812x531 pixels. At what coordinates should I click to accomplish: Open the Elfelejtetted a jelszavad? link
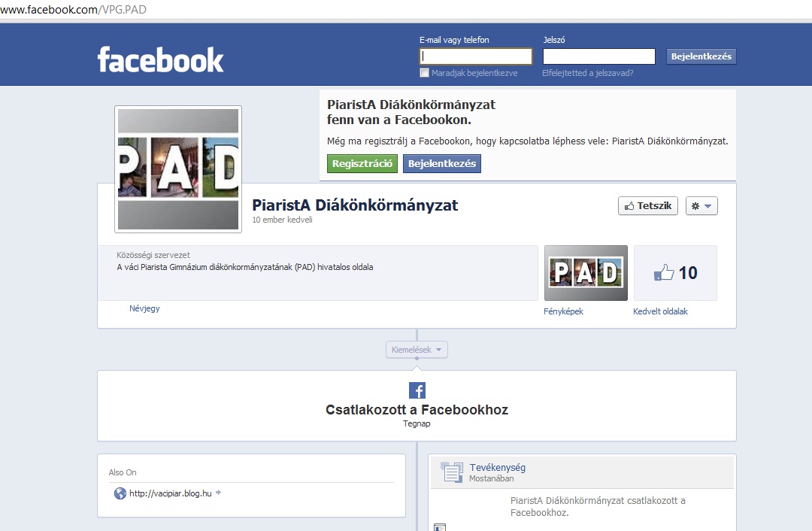tap(588, 73)
